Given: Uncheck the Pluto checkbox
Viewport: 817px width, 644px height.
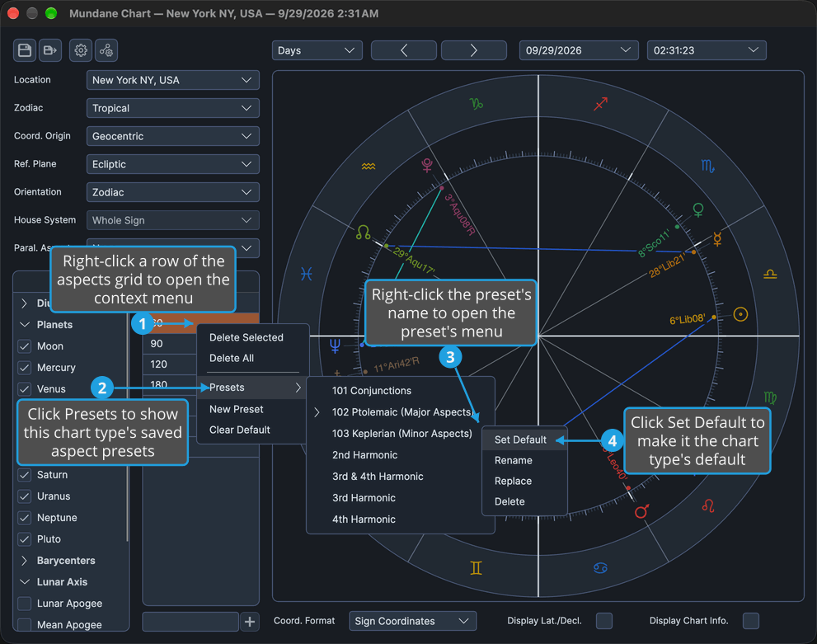Looking at the screenshot, I should click(25, 539).
